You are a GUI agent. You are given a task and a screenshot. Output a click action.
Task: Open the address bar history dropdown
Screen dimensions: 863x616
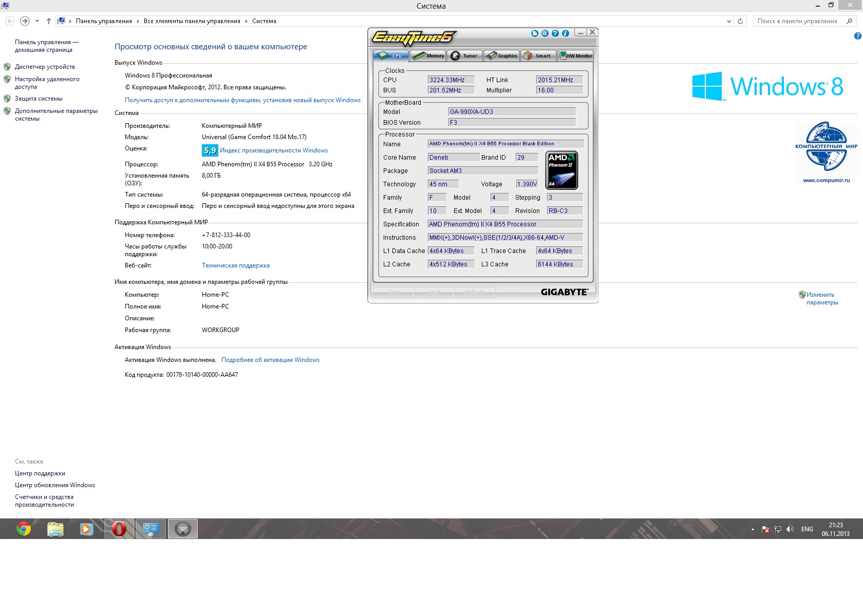click(x=729, y=21)
